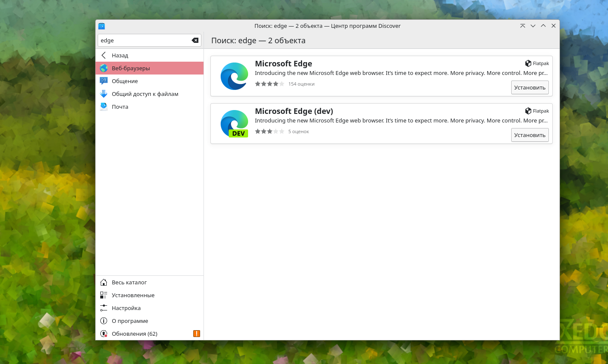608x364 pixels.
Task: Click the Discover app icon in title bar
Action: pos(102,26)
